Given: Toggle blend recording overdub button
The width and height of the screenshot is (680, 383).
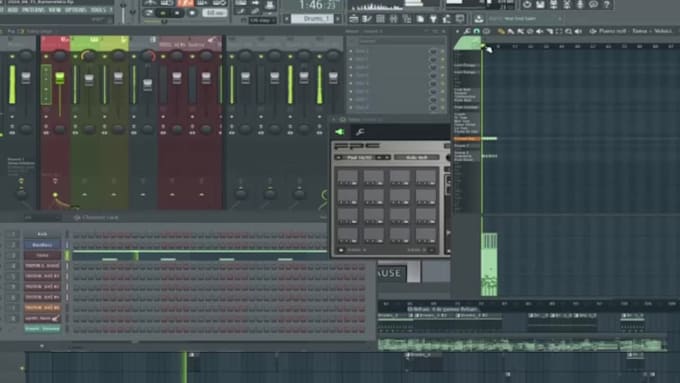Looking at the screenshot, I should [203, 3].
